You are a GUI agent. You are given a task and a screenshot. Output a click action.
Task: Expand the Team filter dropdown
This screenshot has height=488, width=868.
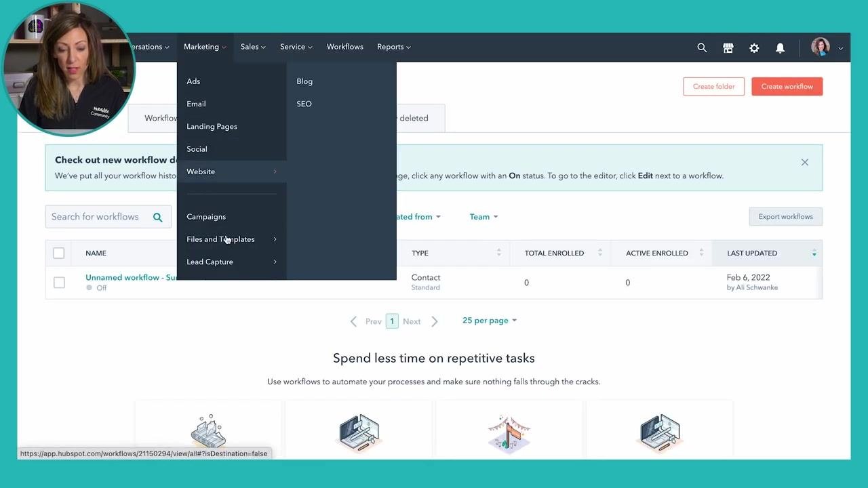484,217
